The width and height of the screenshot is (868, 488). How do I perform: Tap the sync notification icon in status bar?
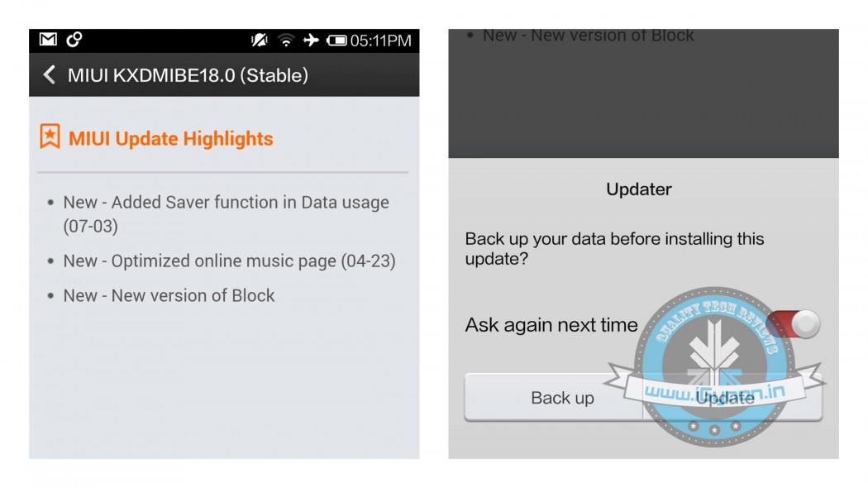click(x=74, y=40)
